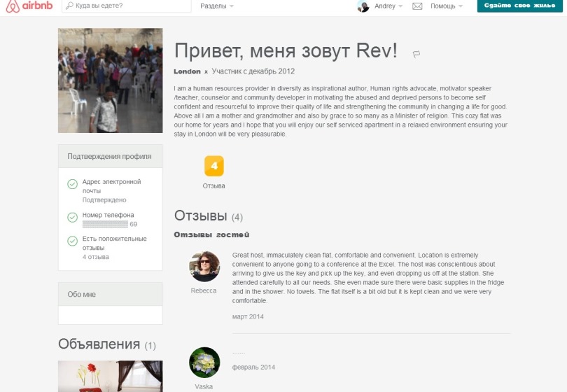Click the search magnifier icon
The height and width of the screenshot is (392, 567).
[x=69, y=6]
